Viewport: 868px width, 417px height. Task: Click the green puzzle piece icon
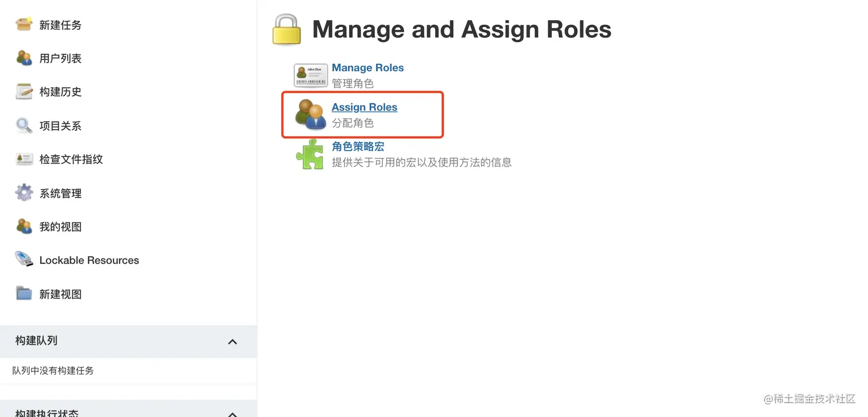[310, 155]
